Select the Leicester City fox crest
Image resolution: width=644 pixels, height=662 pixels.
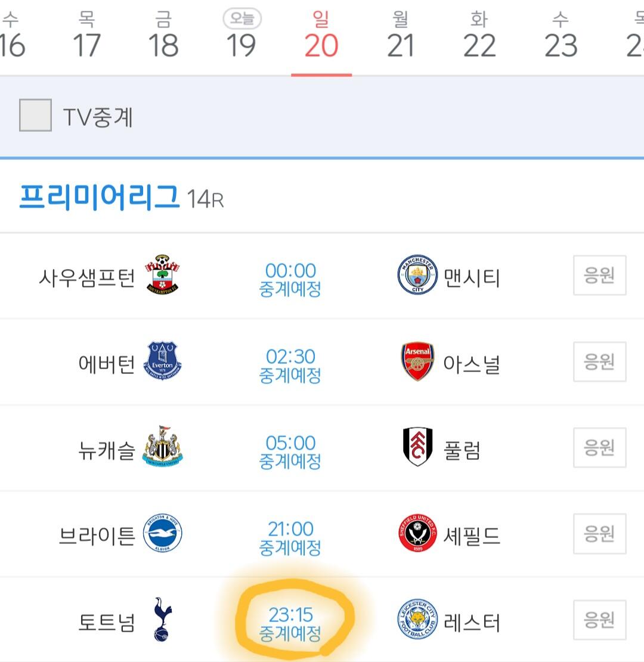[x=417, y=619]
